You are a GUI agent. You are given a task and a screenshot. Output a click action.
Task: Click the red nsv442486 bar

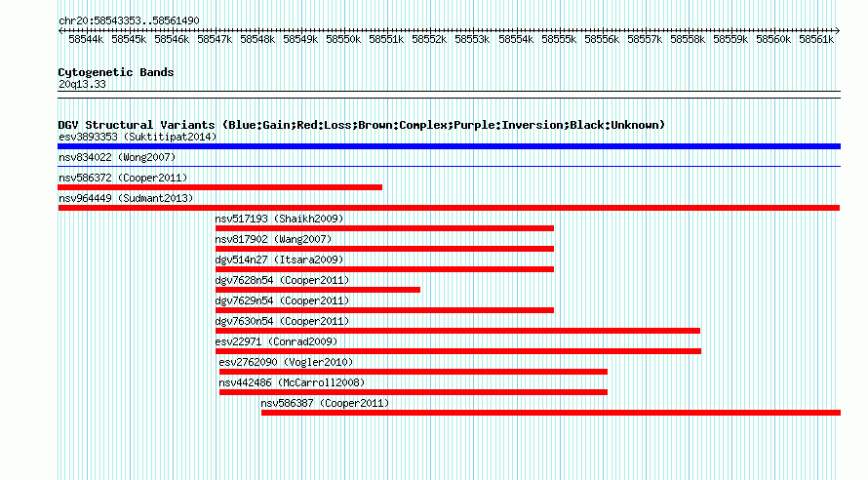point(414,392)
